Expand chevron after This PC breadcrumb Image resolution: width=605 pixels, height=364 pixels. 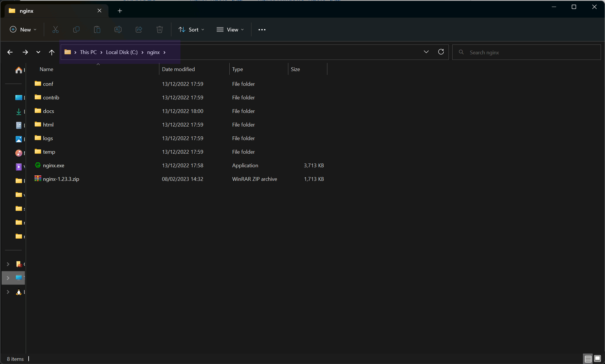pyautogui.click(x=102, y=52)
